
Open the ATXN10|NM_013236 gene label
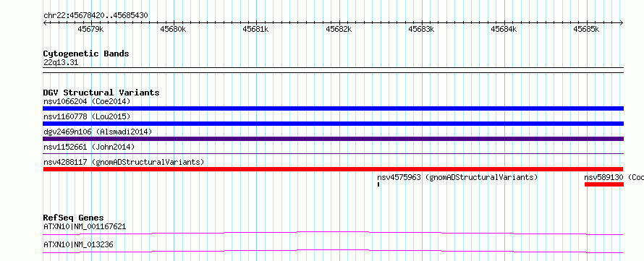click(78, 245)
